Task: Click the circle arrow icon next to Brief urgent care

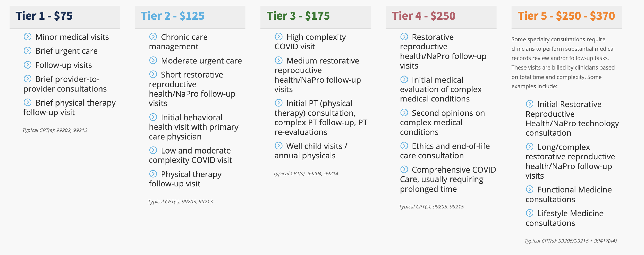Action: 28,50
